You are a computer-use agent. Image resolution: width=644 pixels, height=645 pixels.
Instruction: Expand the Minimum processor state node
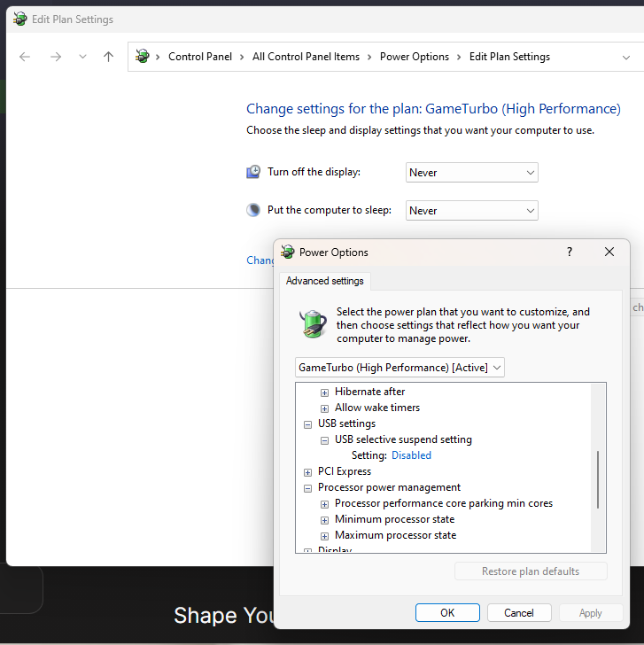click(324, 521)
